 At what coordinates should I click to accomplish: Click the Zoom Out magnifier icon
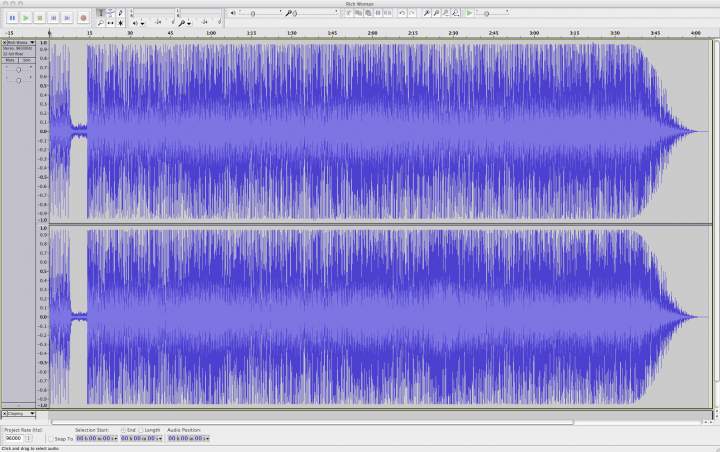pyautogui.click(x=436, y=13)
